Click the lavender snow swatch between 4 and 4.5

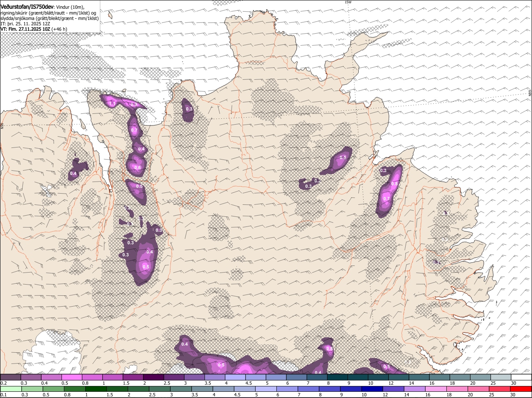tap(235, 377)
